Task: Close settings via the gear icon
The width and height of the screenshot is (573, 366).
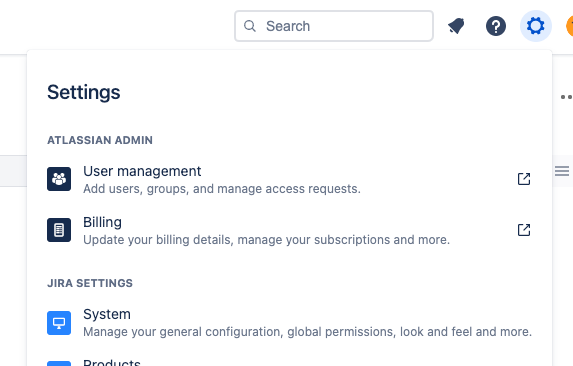Action: click(x=536, y=26)
